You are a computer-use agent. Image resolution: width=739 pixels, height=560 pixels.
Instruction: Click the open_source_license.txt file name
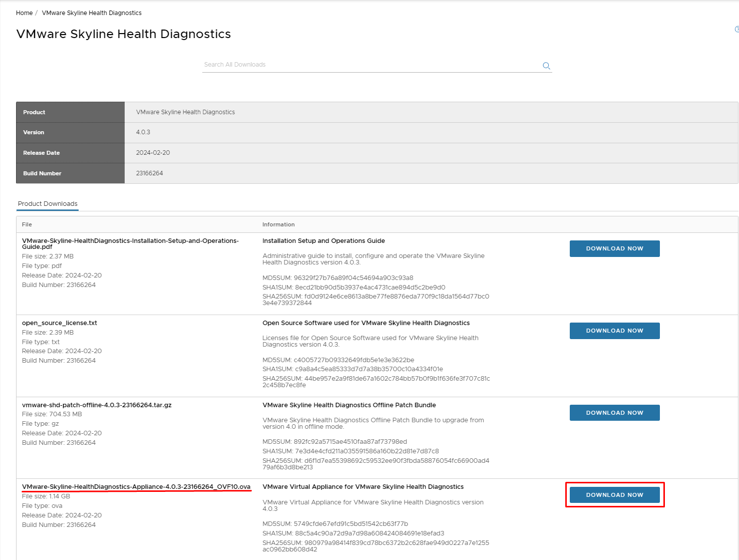(x=60, y=323)
